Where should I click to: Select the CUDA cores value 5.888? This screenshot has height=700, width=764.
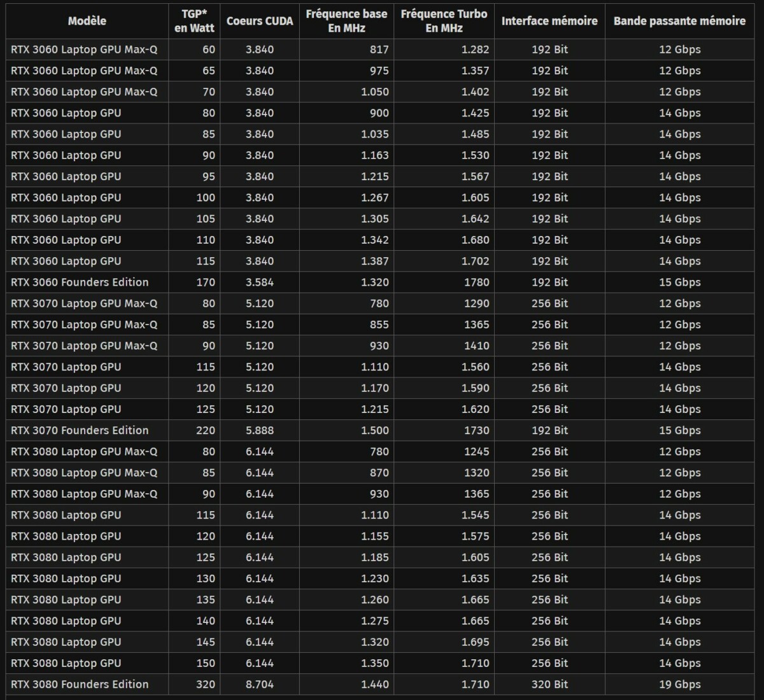[260, 430]
